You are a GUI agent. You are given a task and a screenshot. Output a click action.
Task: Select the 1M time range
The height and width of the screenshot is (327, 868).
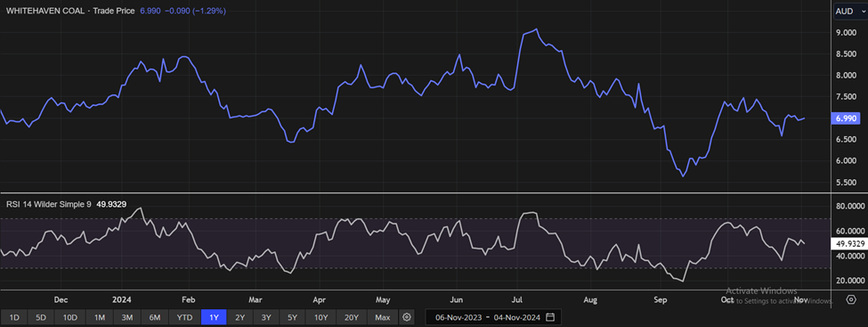click(99, 317)
